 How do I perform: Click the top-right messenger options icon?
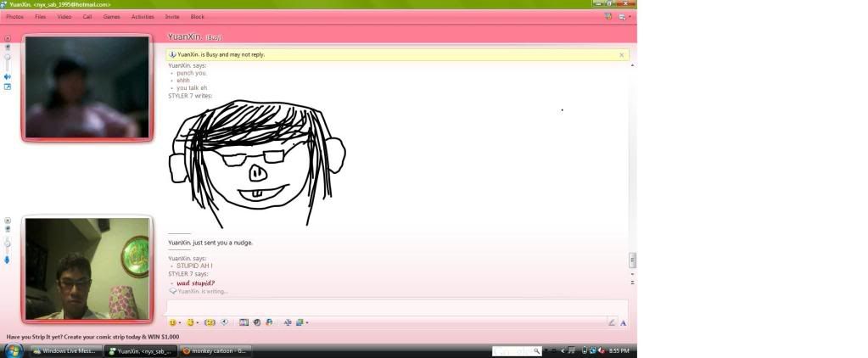pos(608,17)
